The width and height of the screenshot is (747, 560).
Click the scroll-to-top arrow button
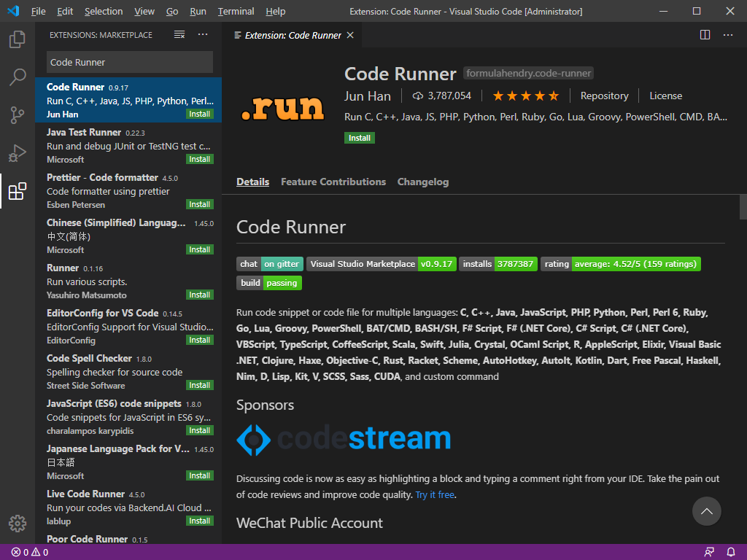coord(706,511)
